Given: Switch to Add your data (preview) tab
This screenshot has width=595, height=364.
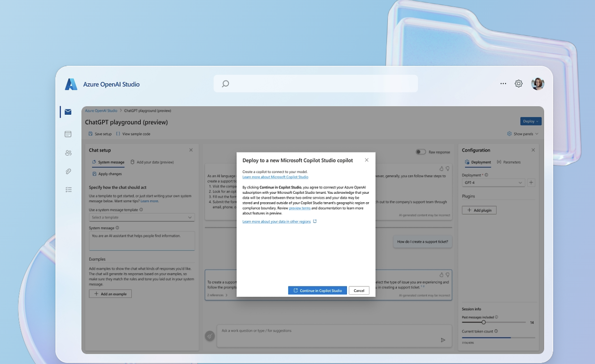Looking at the screenshot, I should (x=152, y=162).
